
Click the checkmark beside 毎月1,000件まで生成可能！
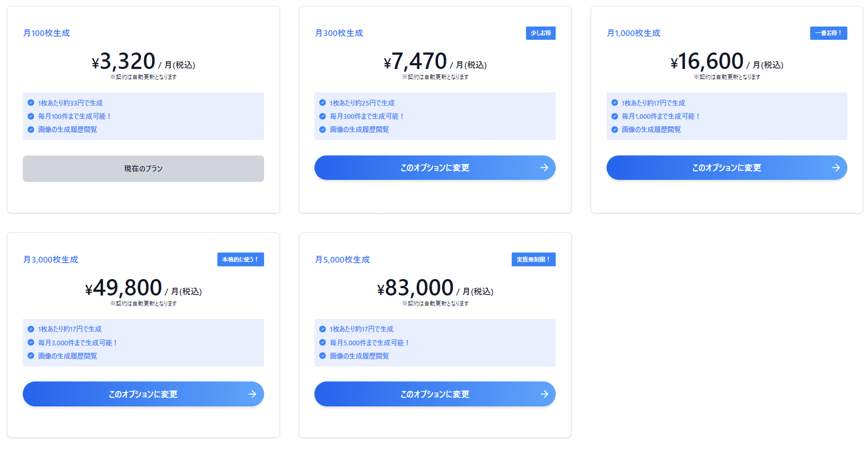click(615, 116)
